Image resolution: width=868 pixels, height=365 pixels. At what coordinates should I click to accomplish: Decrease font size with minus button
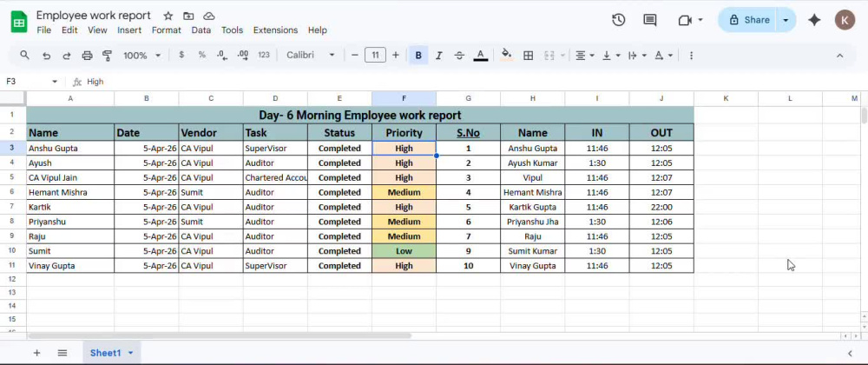coord(355,55)
